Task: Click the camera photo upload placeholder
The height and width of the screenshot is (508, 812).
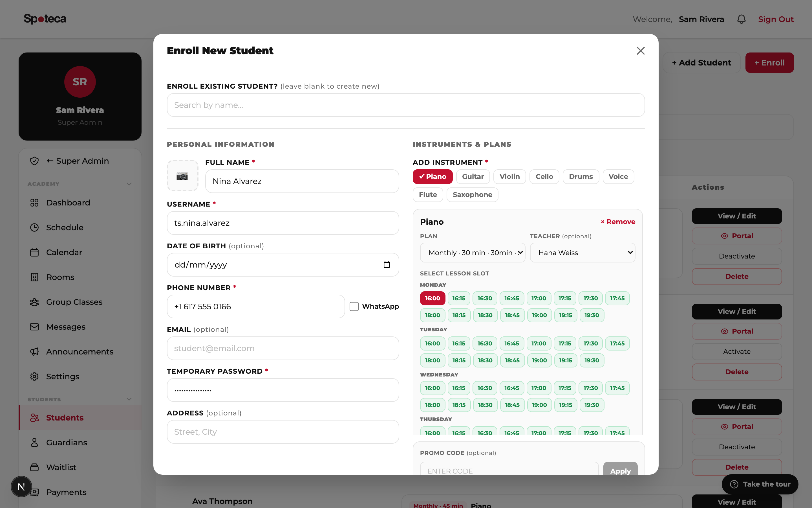Action: (x=182, y=176)
